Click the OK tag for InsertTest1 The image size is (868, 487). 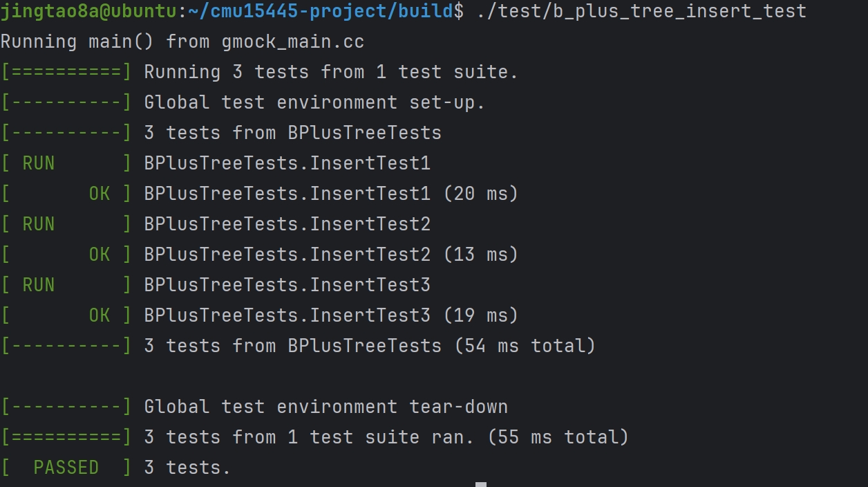[100, 194]
